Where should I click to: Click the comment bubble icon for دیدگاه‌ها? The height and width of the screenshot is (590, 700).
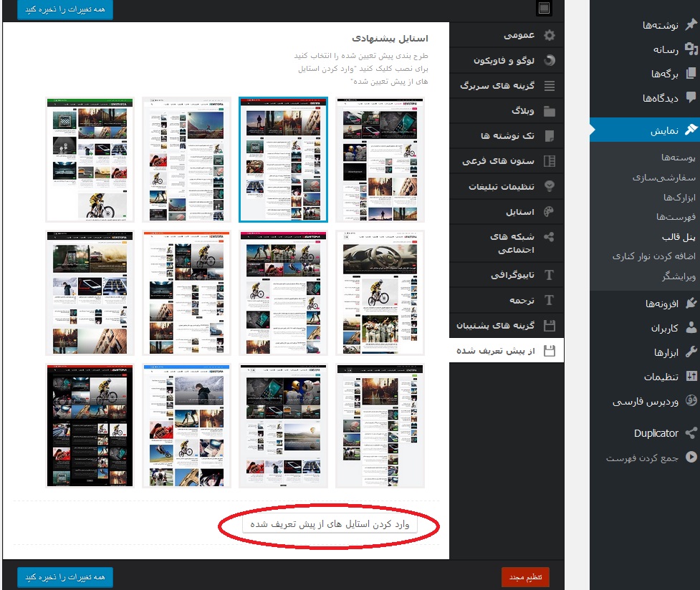click(691, 98)
